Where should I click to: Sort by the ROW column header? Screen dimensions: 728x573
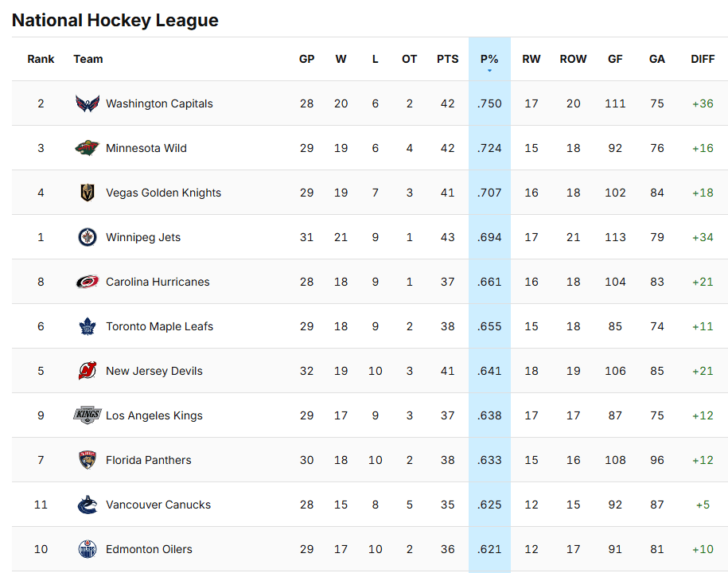pyautogui.click(x=573, y=59)
